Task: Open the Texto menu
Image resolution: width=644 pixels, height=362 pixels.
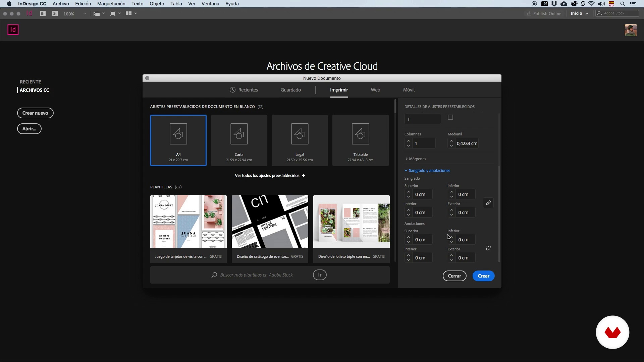Action: point(137,4)
